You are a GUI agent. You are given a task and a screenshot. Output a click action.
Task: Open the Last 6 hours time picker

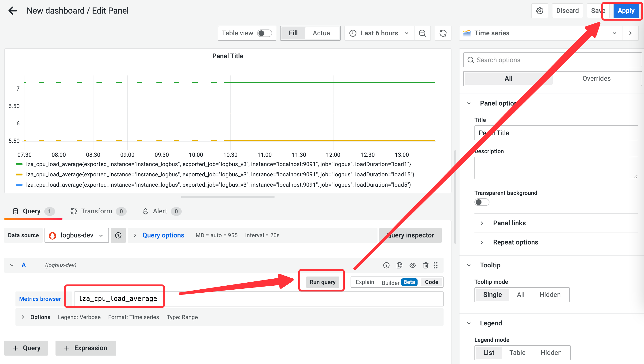(x=379, y=33)
